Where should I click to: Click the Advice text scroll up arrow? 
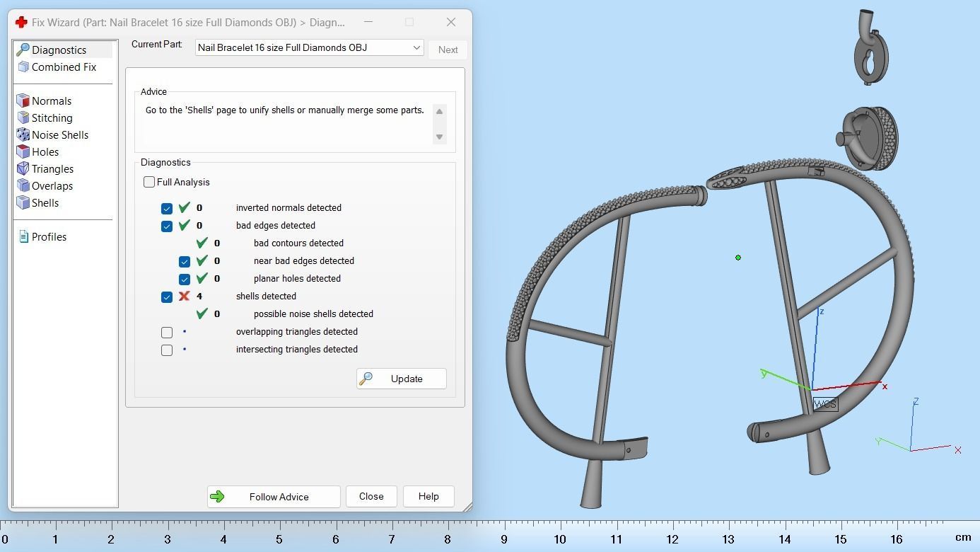pyautogui.click(x=439, y=111)
